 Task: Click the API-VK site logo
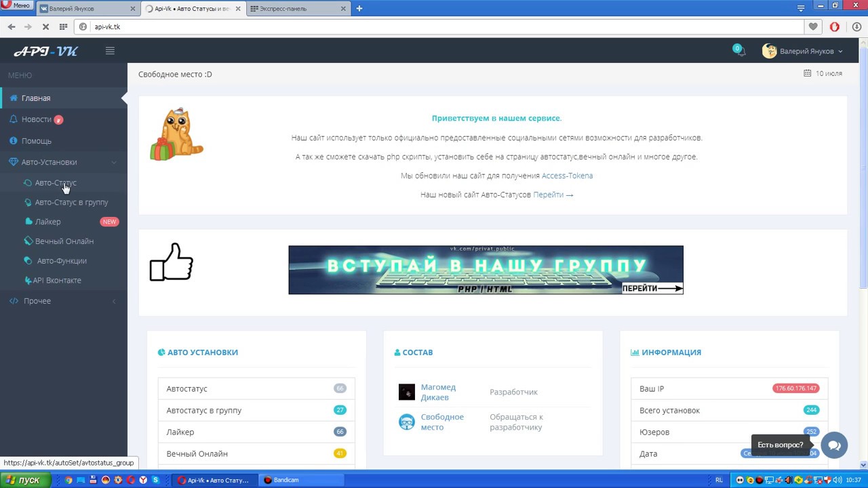(46, 51)
